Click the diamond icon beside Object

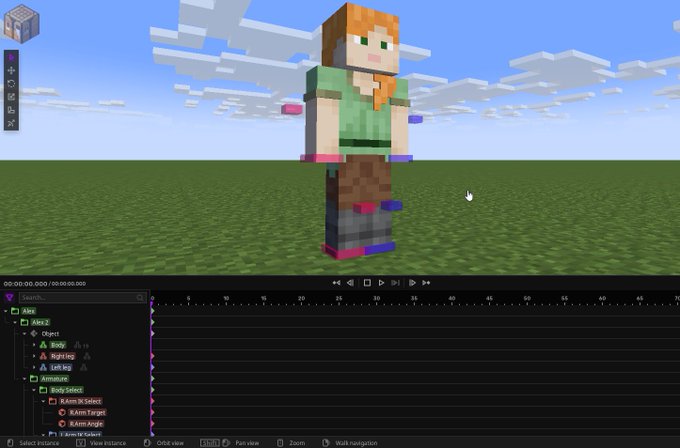[34, 334]
